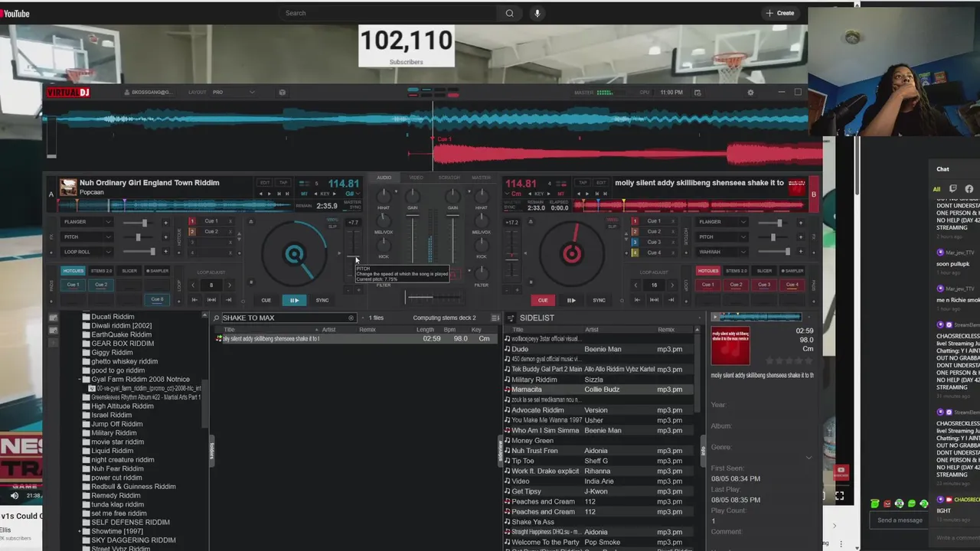Viewport: 980px width, 551px height.
Task: Switch mixer to MASTER tab
Action: point(482,178)
